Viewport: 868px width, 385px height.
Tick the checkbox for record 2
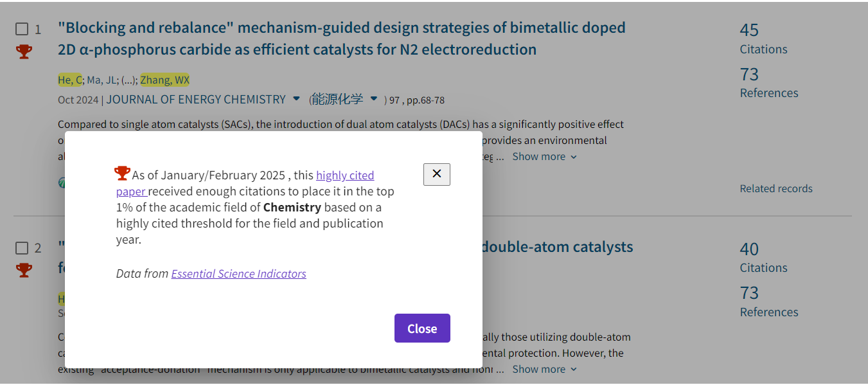click(22, 248)
